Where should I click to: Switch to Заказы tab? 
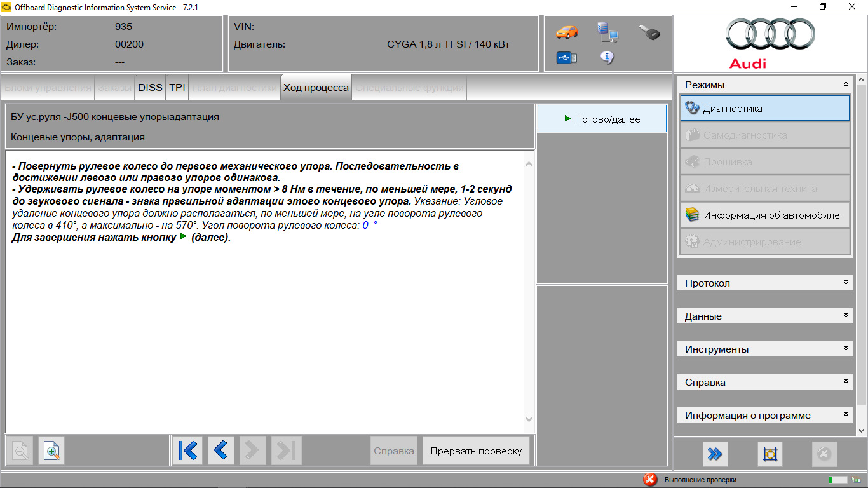click(x=114, y=88)
